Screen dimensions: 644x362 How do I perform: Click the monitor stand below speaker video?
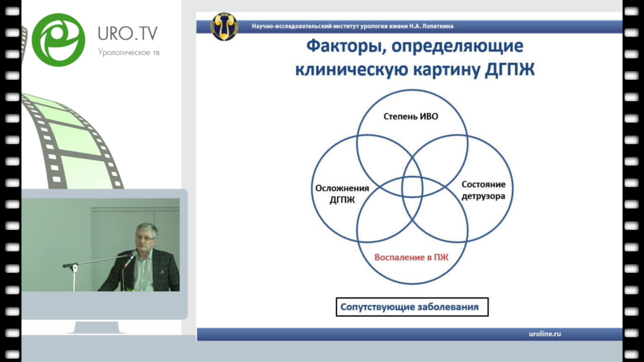click(x=102, y=327)
